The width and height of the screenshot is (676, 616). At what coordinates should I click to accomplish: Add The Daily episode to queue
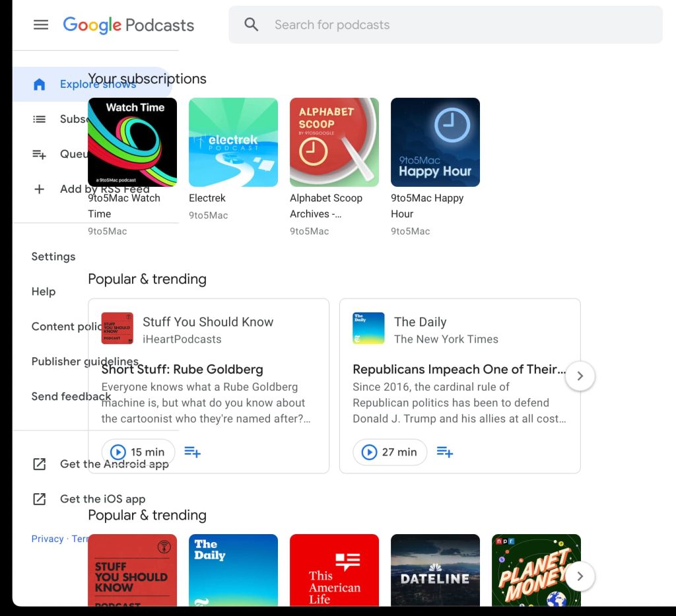445,452
